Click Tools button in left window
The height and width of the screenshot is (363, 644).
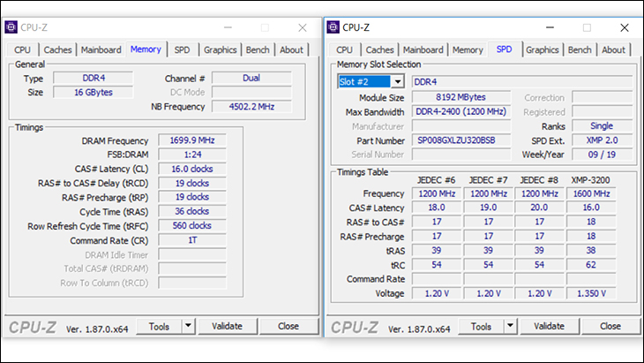[159, 327]
